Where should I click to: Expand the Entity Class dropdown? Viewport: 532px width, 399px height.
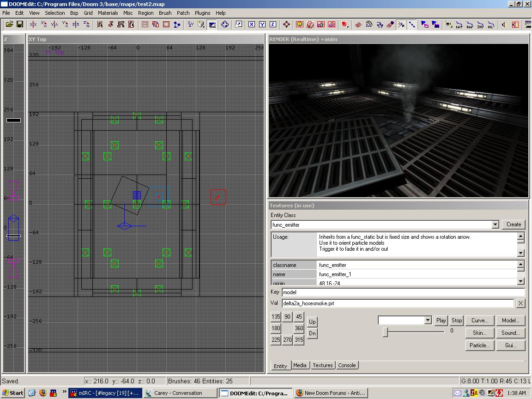pos(496,224)
